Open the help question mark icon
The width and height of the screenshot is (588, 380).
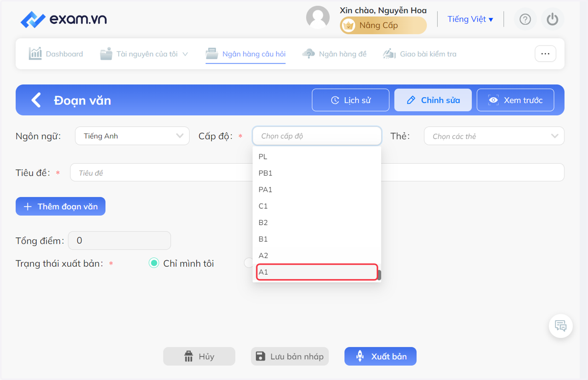[x=525, y=19]
